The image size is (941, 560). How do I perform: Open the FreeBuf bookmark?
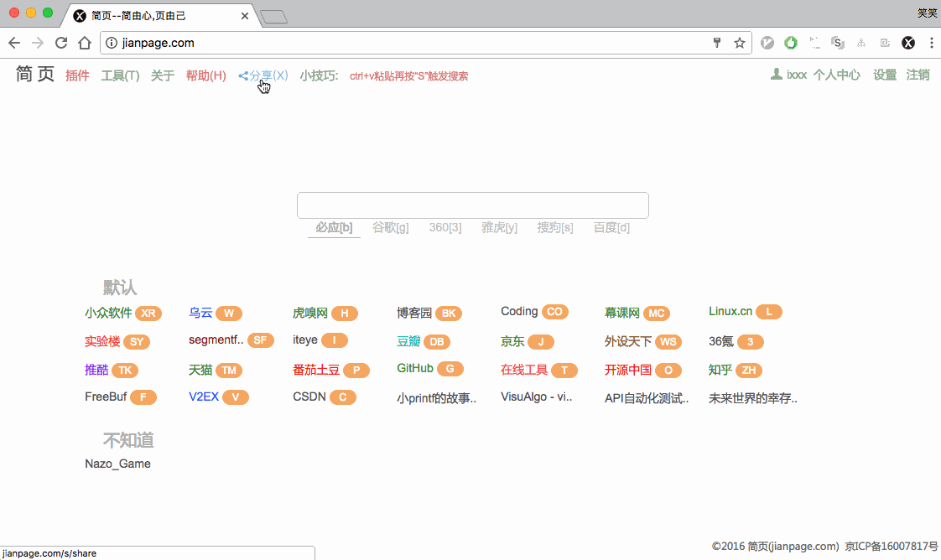click(x=106, y=397)
